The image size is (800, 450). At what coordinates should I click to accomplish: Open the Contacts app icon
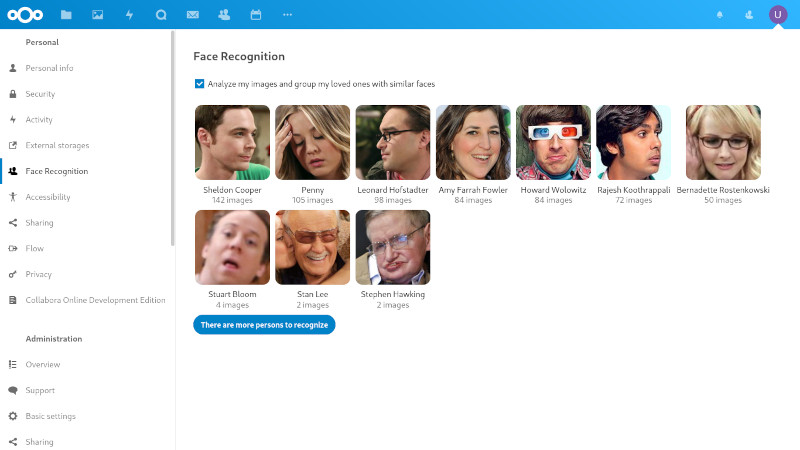click(224, 15)
